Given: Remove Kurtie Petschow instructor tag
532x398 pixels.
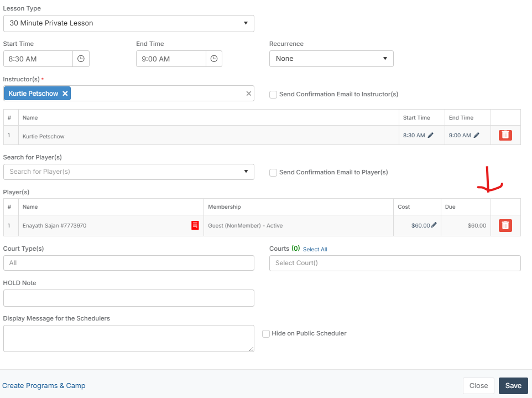Looking at the screenshot, I should tap(65, 94).
